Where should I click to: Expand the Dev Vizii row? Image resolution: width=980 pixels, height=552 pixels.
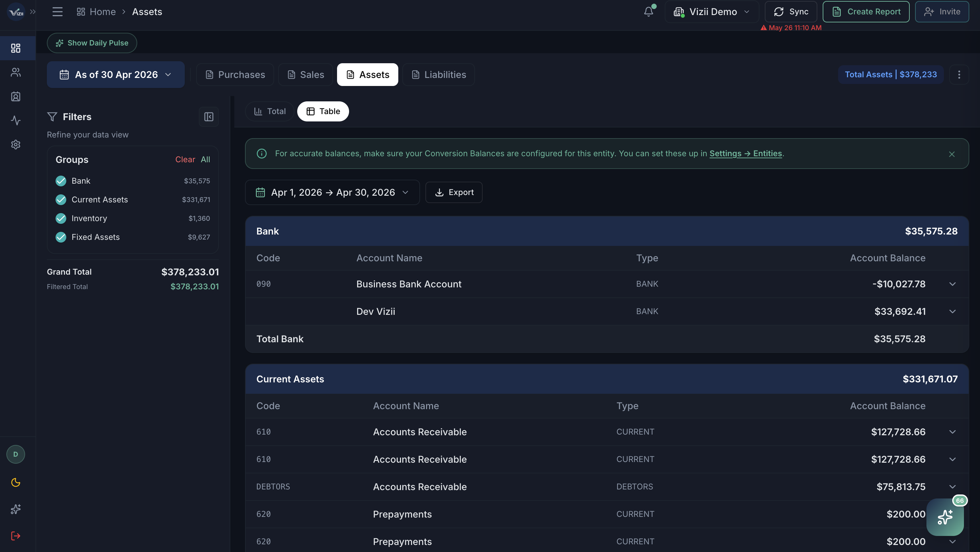[x=952, y=311]
